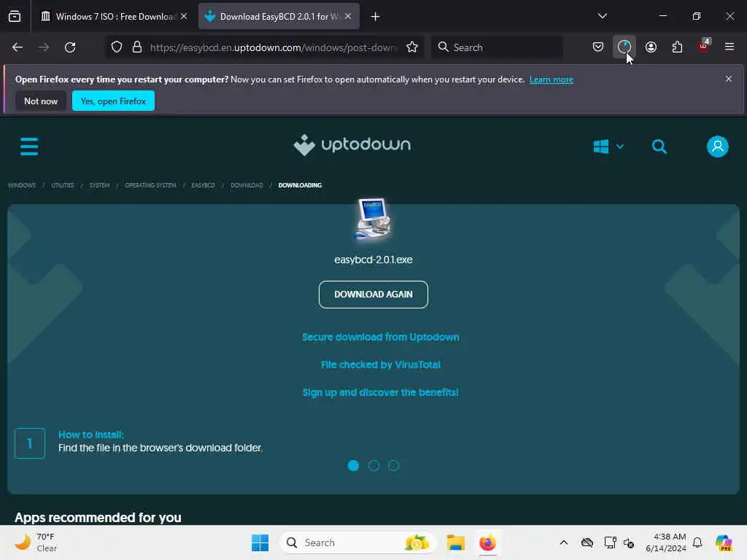
Task: Navigate to OPERATING SYSTEM breadcrumb
Action: click(150, 185)
